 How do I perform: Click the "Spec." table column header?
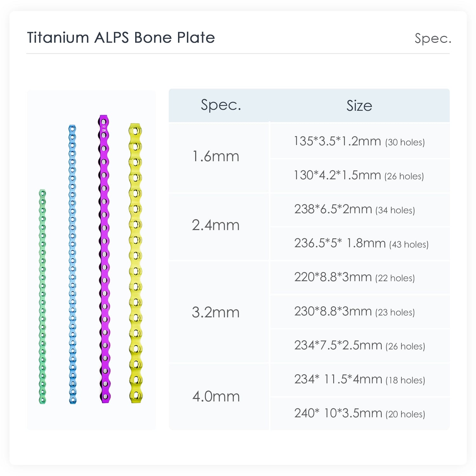click(221, 105)
